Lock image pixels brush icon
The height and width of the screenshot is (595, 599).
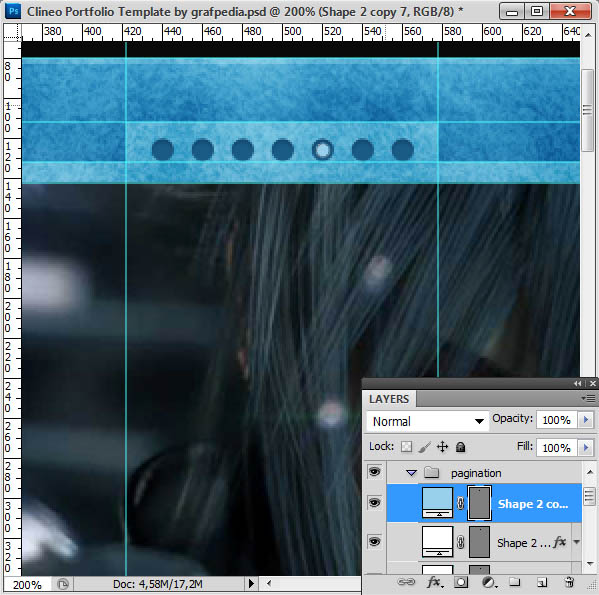[424, 447]
